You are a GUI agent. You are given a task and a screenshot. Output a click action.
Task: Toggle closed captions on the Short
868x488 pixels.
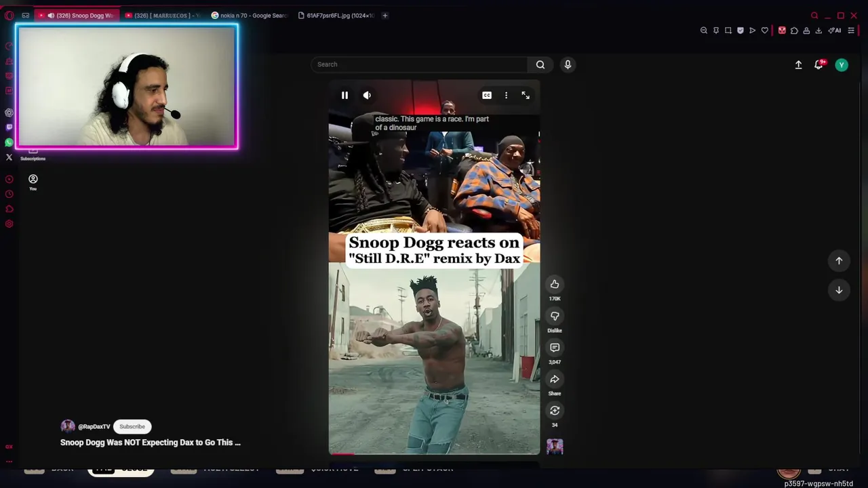487,96
